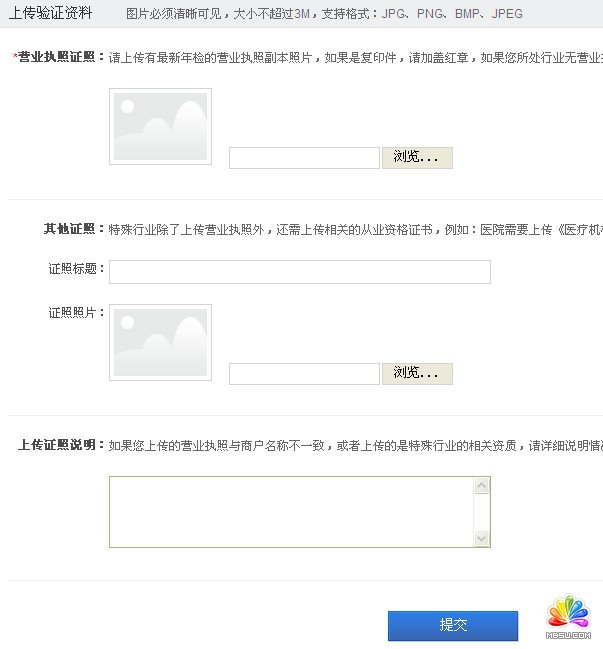Click the business license image placeholder

click(161, 126)
